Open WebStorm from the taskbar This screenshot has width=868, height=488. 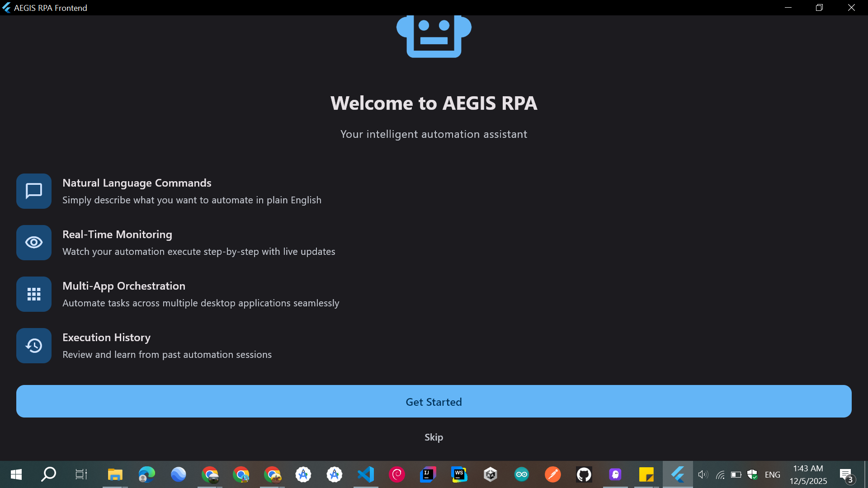(x=459, y=474)
